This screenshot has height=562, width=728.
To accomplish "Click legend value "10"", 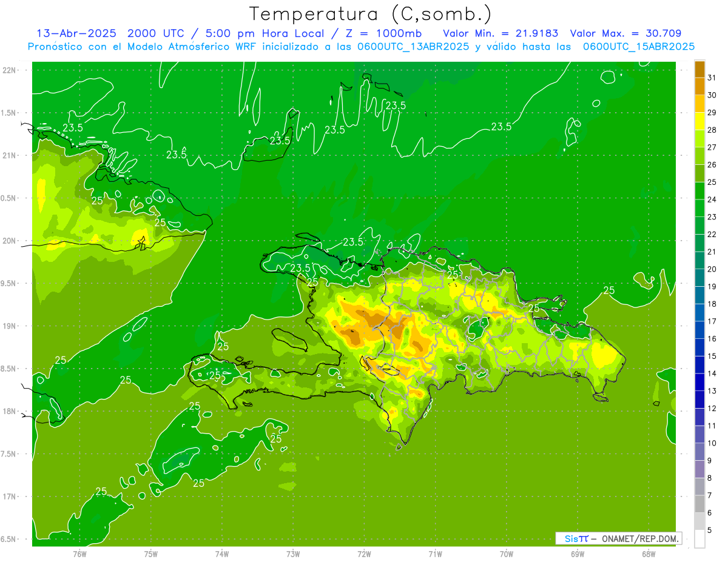I will click(712, 443).
